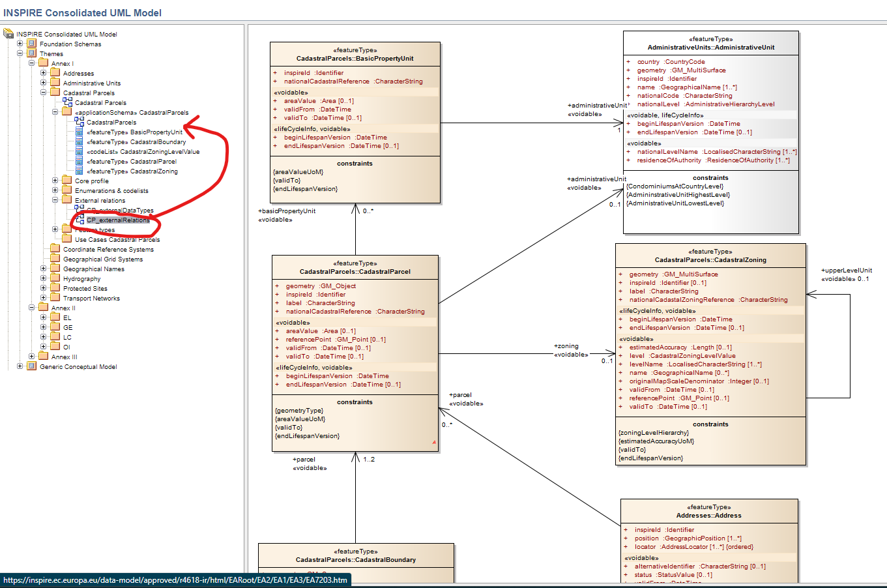
Task: Select the «codeList» CadastralZoningLevelValue icon
Action: click(x=80, y=151)
